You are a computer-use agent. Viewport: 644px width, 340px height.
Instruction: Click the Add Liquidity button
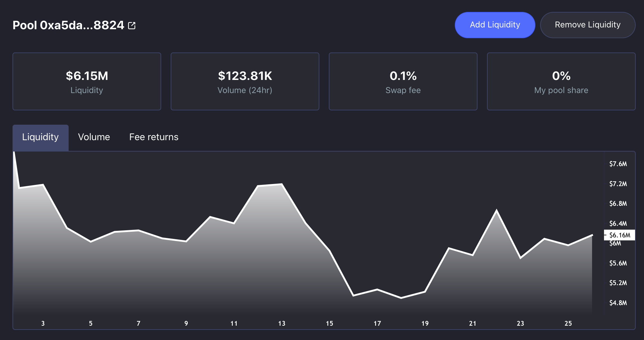[495, 25]
